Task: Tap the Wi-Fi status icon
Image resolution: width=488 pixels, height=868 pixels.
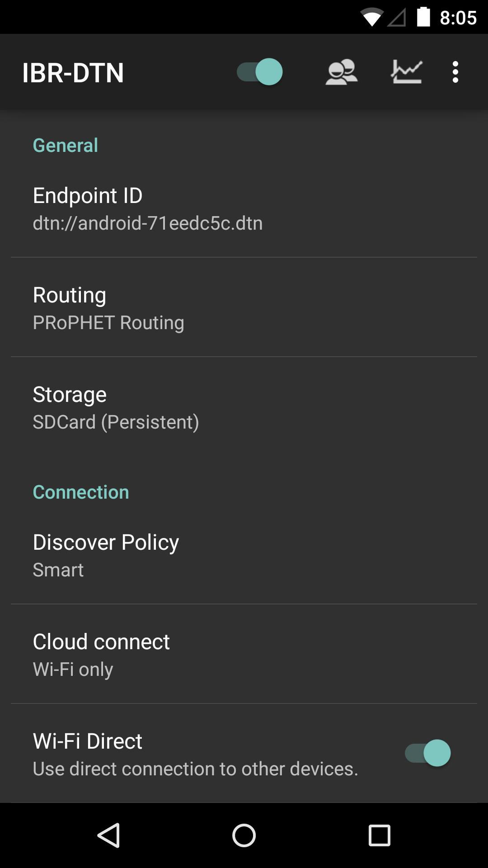Action: (371, 18)
